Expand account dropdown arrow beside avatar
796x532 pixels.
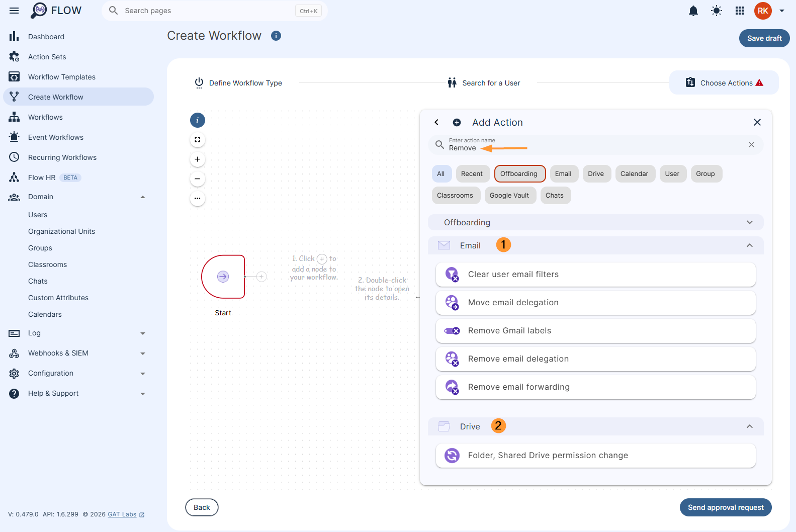click(x=782, y=11)
